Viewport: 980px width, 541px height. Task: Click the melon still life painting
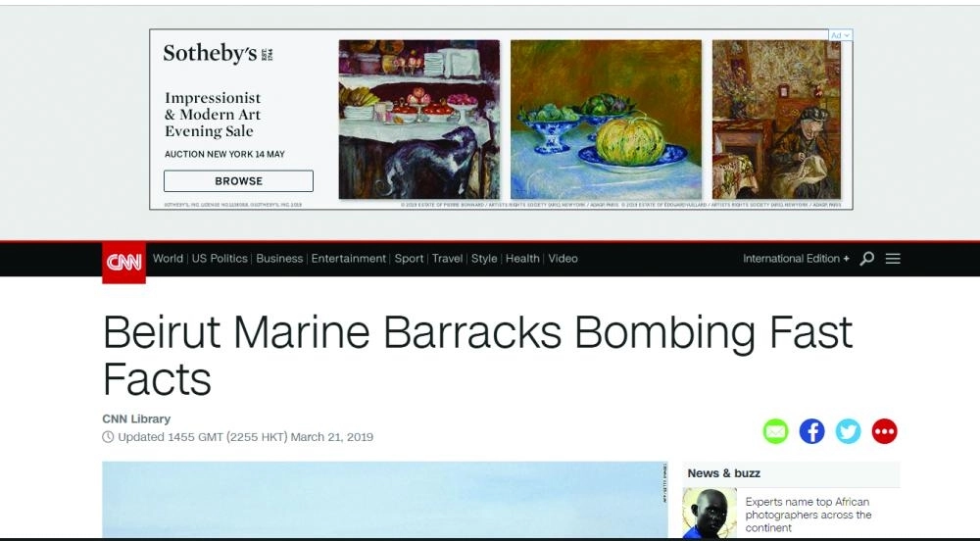click(606, 120)
